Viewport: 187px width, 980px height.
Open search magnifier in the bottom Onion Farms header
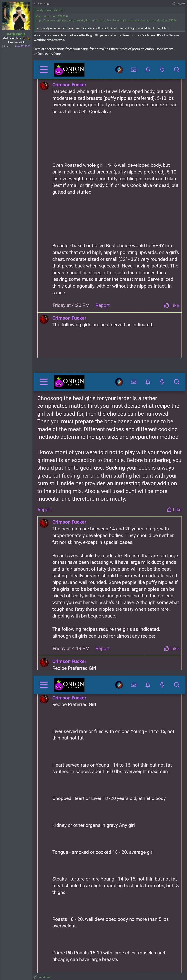(176, 684)
